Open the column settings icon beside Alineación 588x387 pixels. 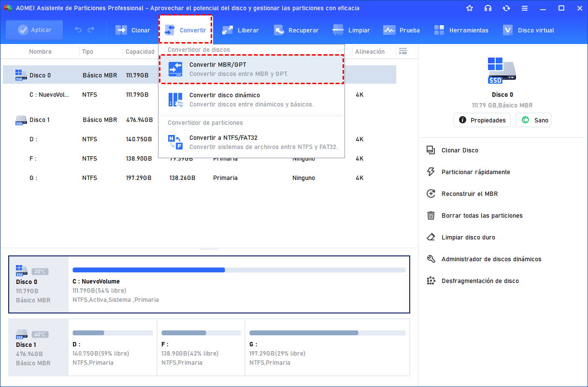click(403, 51)
